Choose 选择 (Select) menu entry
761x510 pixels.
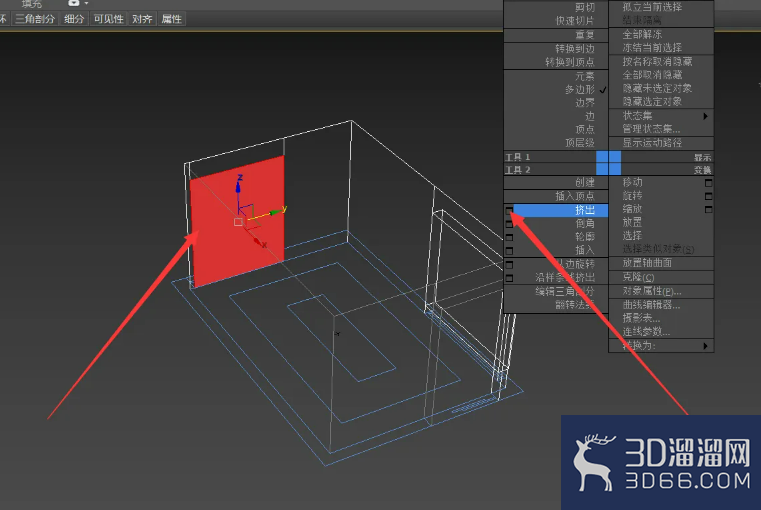coord(632,235)
